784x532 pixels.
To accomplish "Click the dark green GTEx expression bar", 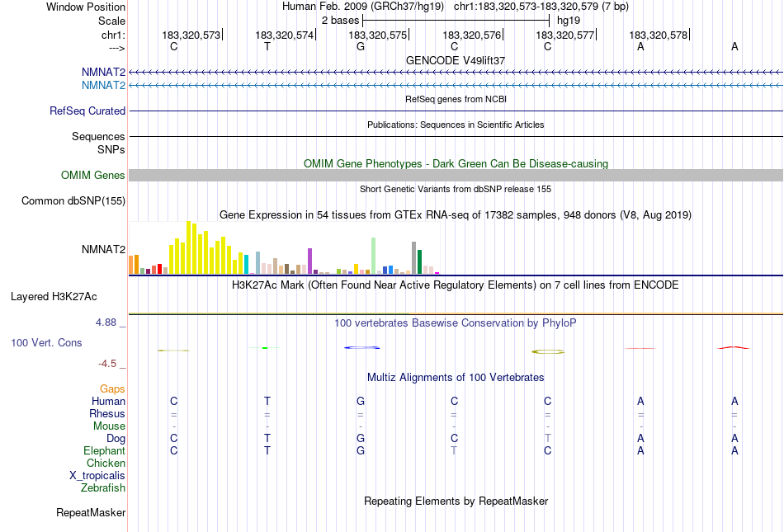I will [x=419, y=261].
